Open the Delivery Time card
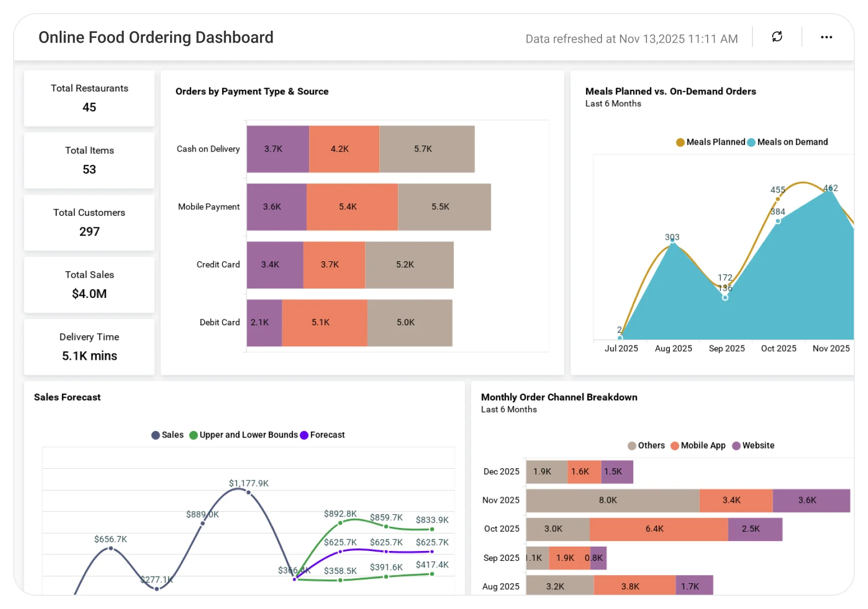 89,347
